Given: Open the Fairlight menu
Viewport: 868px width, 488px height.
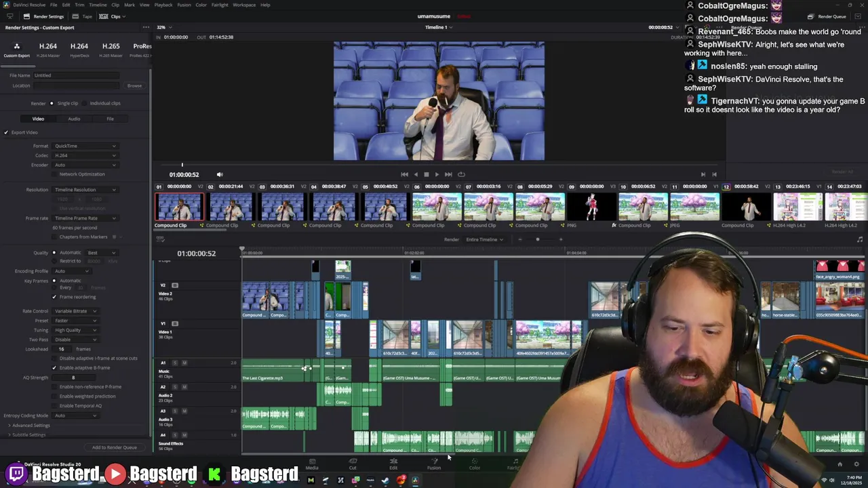Looking at the screenshot, I should (x=219, y=5).
